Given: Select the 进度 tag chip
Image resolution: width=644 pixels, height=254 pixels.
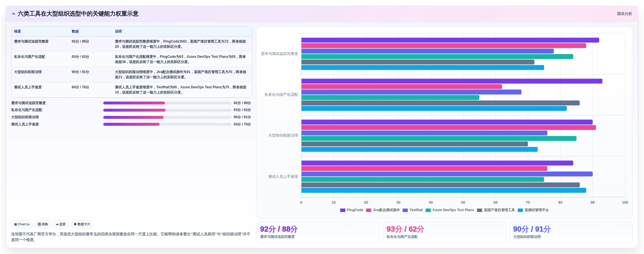Looking at the screenshot, I should coord(61,224).
